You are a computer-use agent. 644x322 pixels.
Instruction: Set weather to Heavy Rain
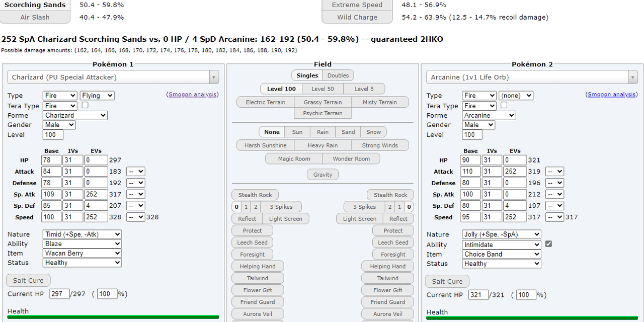(323, 145)
